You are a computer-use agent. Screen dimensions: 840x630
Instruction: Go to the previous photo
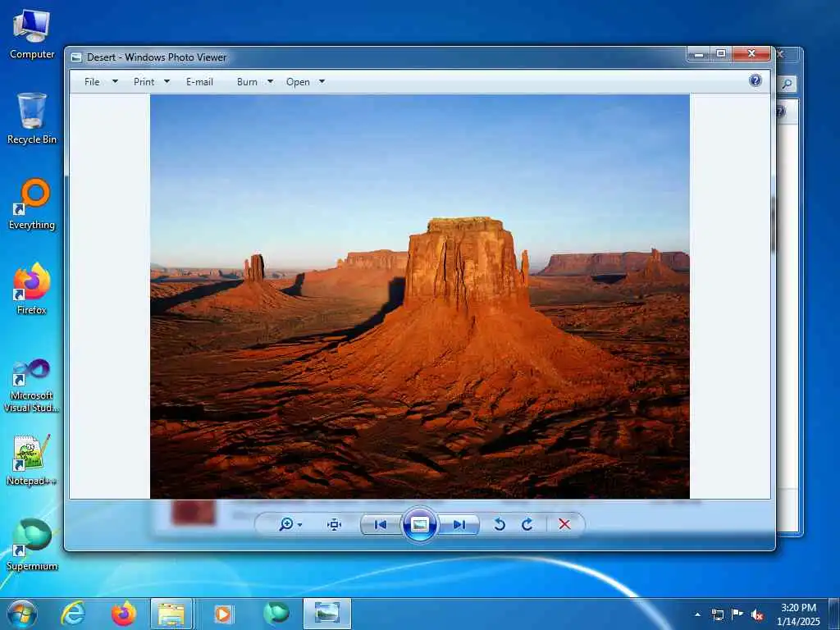[x=381, y=524]
